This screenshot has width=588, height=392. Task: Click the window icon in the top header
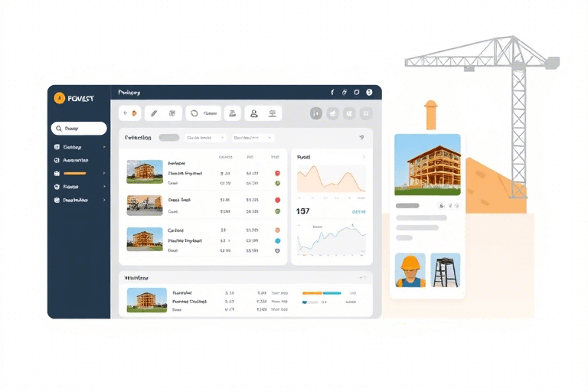(x=357, y=92)
